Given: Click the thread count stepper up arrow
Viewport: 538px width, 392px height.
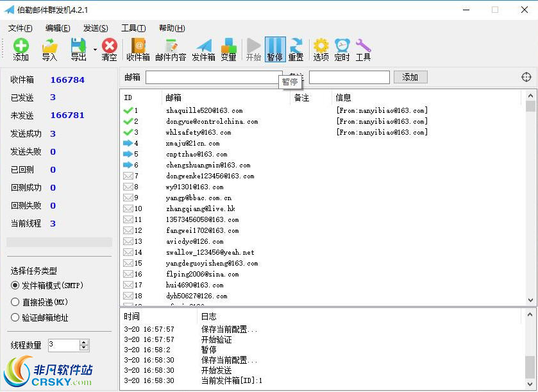Looking at the screenshot, I should [x=85, y=341].
